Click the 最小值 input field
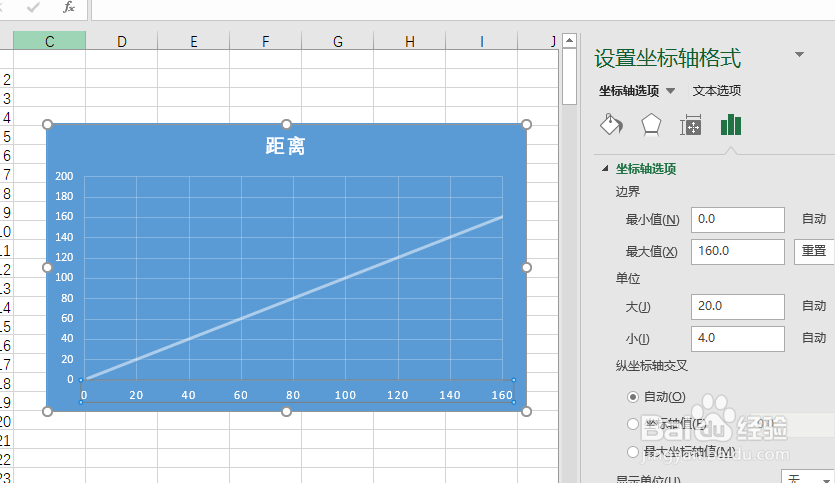 click(738, 220)
